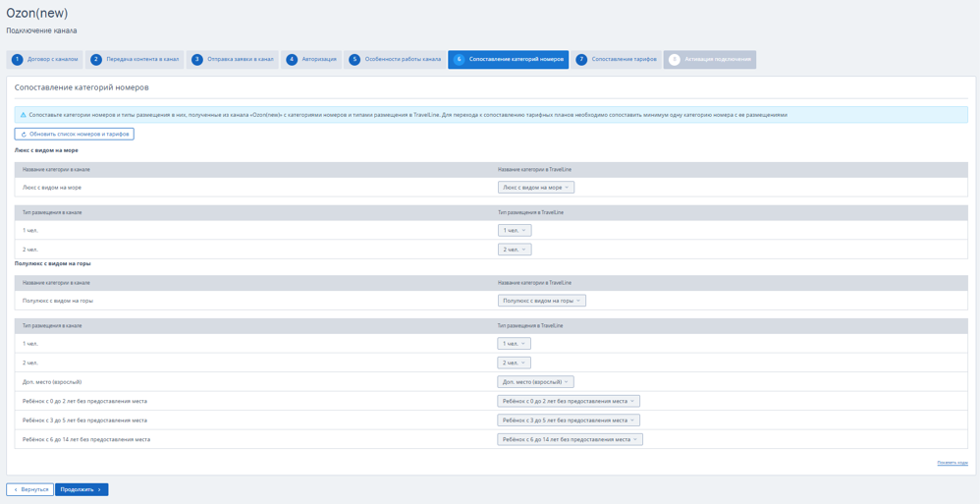Open the 1 чел. dropdown under Люкс
Viewport: 980px width, 504px height.
pyautogui.click(x=514, y=231)
